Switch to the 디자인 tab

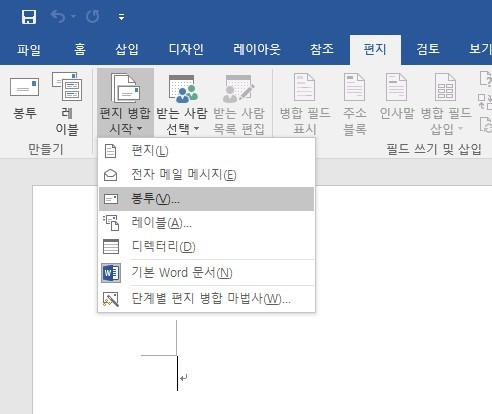pos(186,50)
